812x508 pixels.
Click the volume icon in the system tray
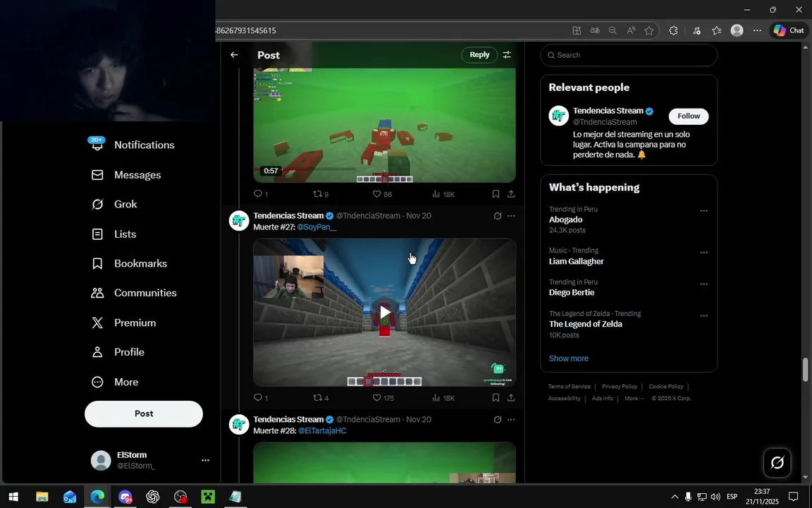click(x=715, y=497)
